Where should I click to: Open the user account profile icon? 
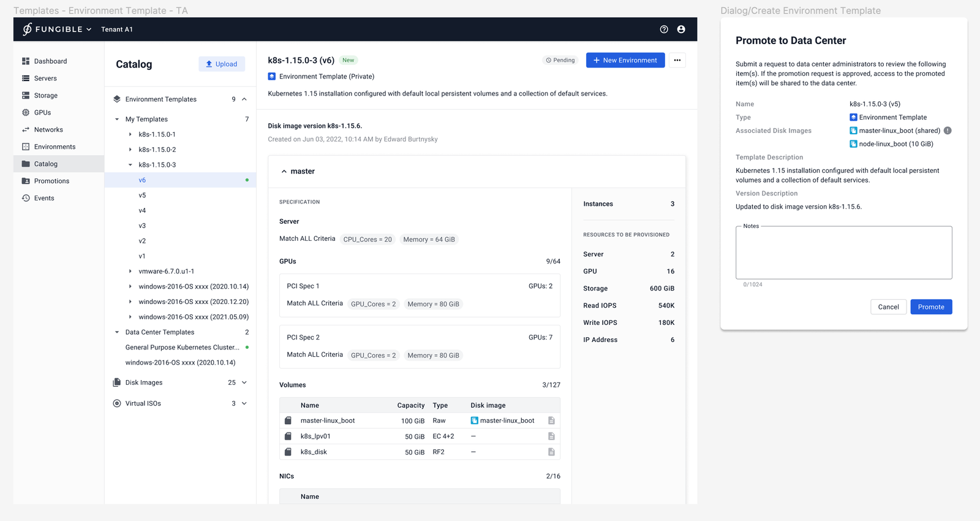click(680, 29)
